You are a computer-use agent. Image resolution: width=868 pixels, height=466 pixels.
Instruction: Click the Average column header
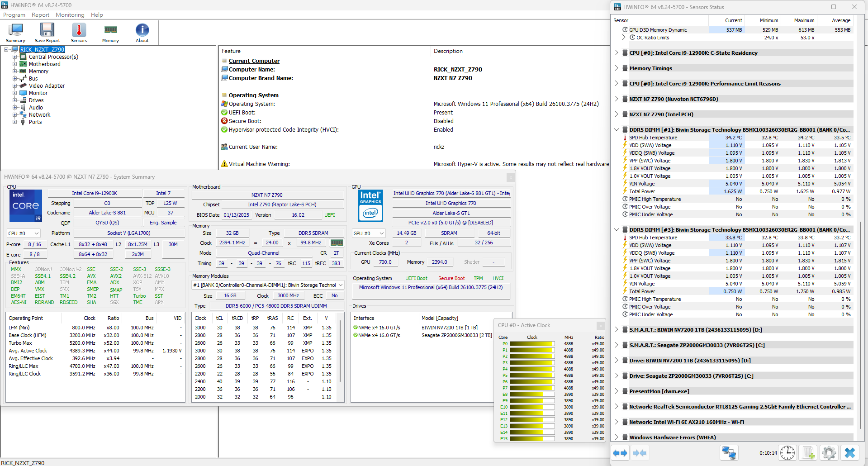pyautogui.click(x=841, y=20)
